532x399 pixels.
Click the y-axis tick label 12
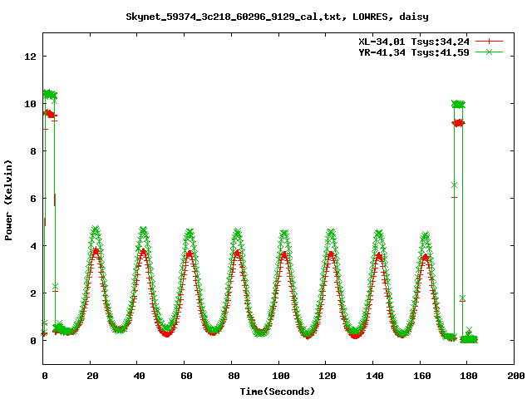[30, 57]
